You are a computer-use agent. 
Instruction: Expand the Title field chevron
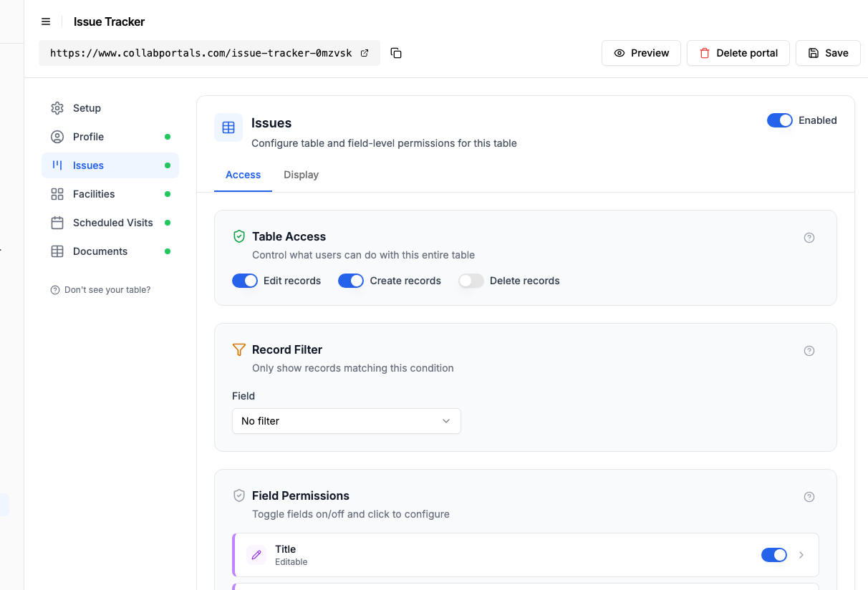(x=801, y=555)
